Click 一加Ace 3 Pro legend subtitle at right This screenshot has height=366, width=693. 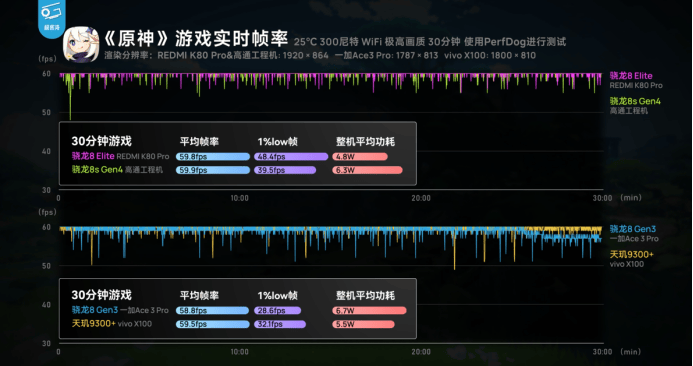click(x=634, y=239)
